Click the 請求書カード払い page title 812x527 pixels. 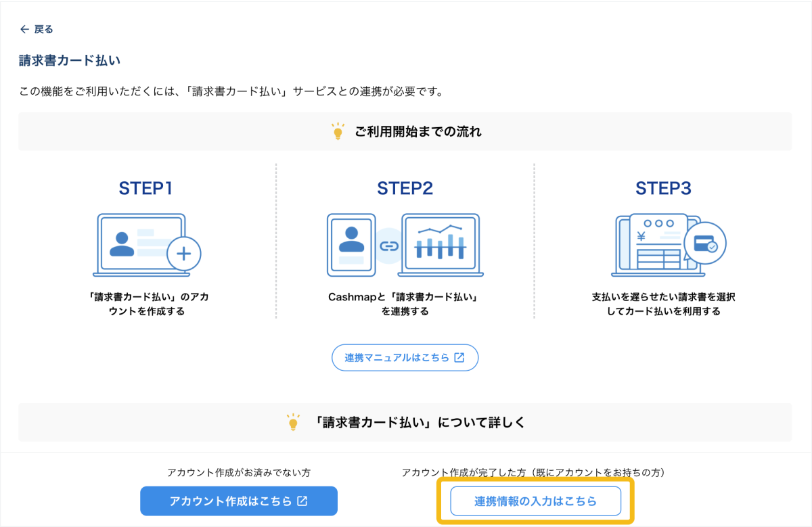pos(69,61)
